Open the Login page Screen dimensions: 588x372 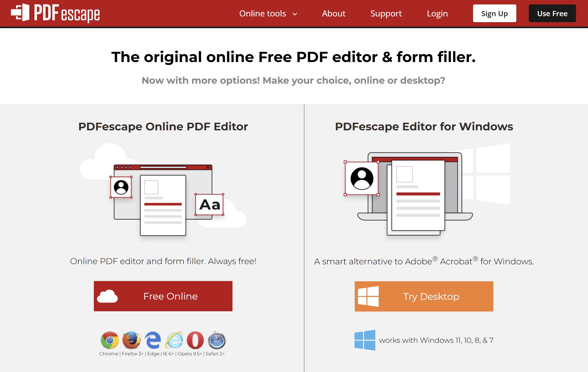437,14
